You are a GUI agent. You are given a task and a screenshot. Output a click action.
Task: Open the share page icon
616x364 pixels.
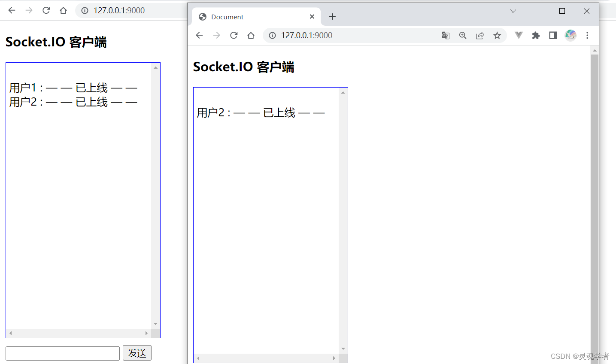click(x=480, y=35)
